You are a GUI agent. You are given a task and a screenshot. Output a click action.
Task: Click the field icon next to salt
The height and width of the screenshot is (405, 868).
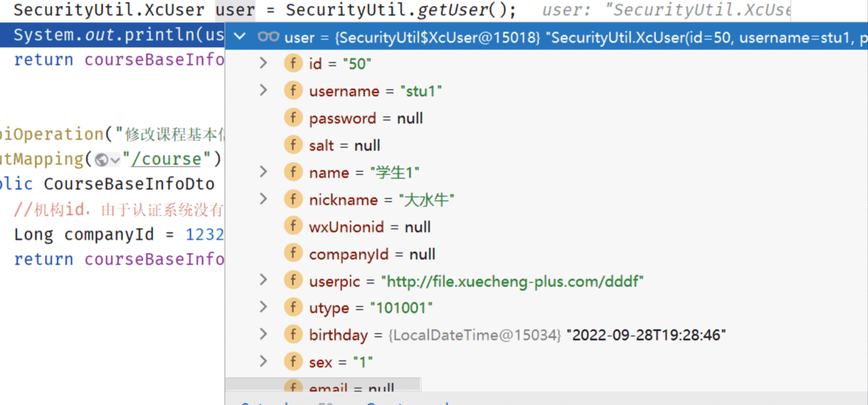293,145
